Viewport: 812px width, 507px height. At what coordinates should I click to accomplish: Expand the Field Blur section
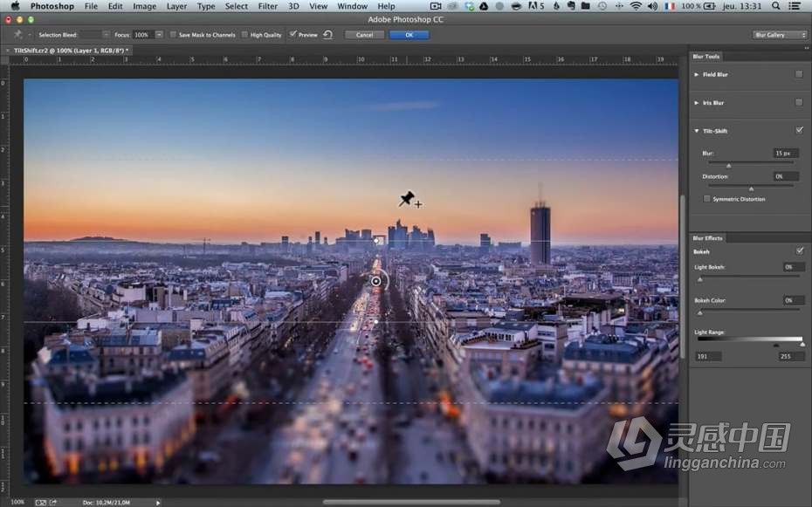coord(697,74)
